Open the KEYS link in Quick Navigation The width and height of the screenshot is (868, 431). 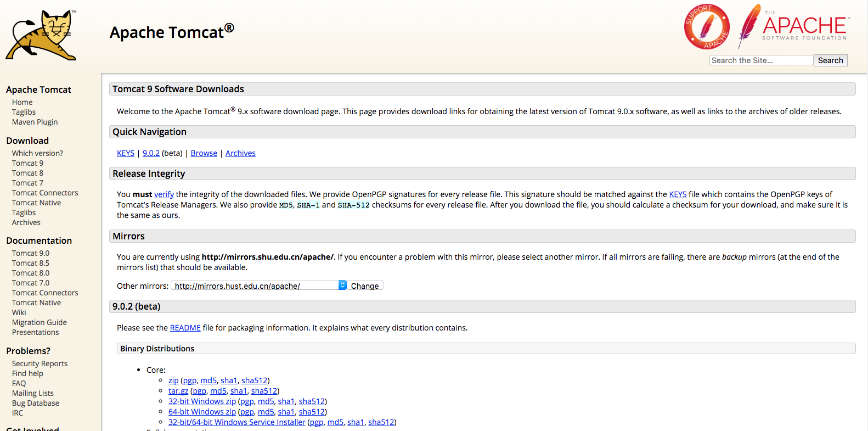point(126,153)
